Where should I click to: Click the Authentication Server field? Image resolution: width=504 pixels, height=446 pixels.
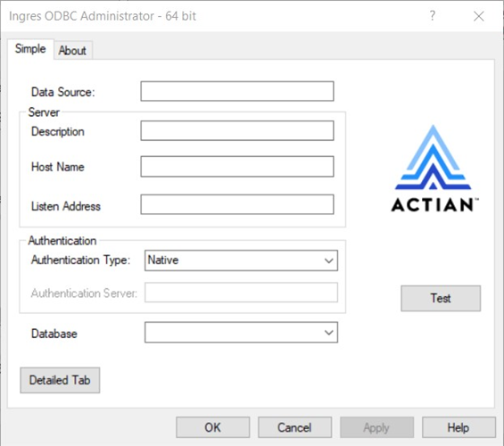241,293
